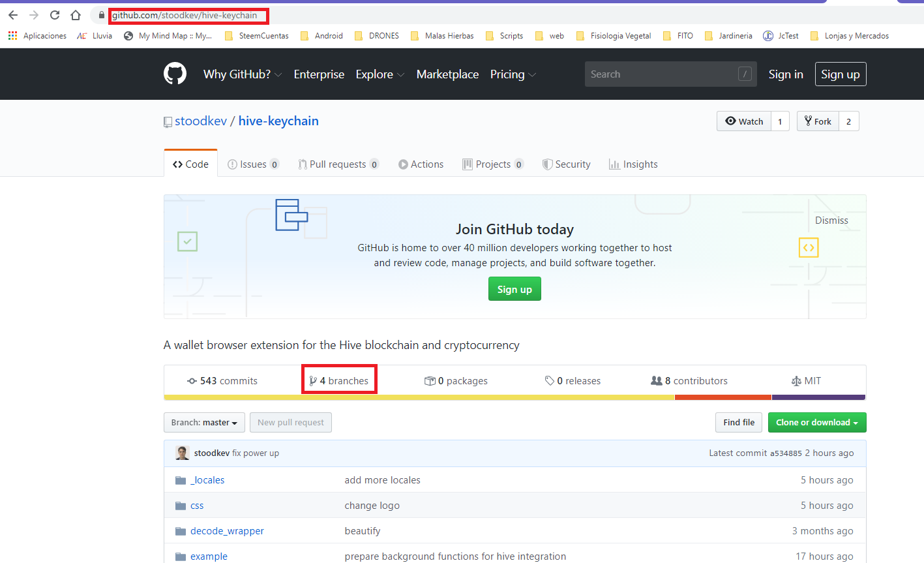Click the New pull request button
The height and width of the screenshot is (563, 924).
point(291,422)
